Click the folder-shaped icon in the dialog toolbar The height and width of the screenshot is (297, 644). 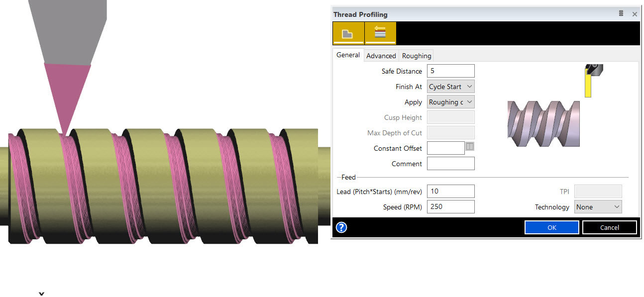[348, 33]
